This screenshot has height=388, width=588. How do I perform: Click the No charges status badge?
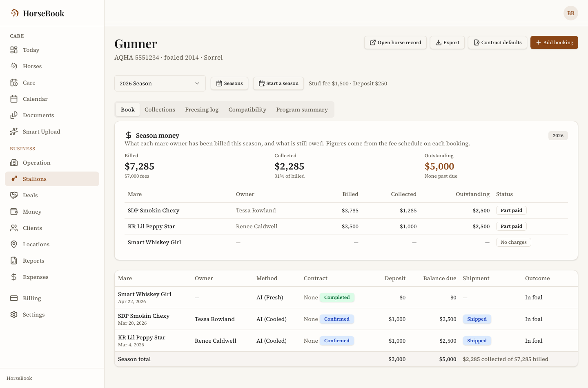pos(514,242)
